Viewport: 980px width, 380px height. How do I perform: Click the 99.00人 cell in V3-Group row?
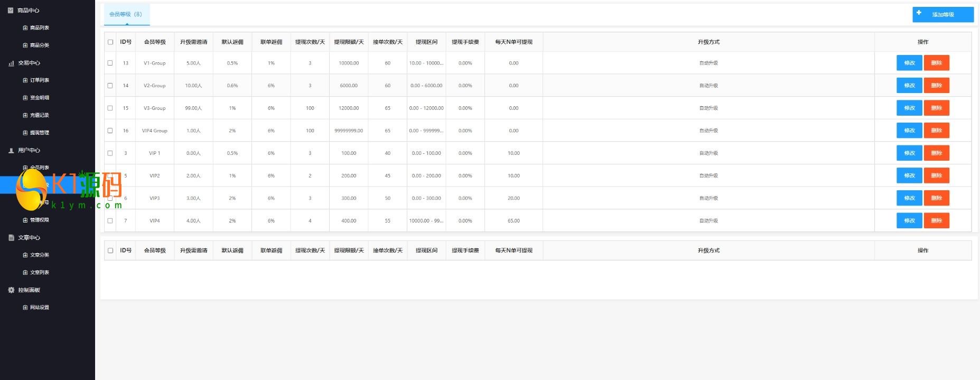pos(193,108)
